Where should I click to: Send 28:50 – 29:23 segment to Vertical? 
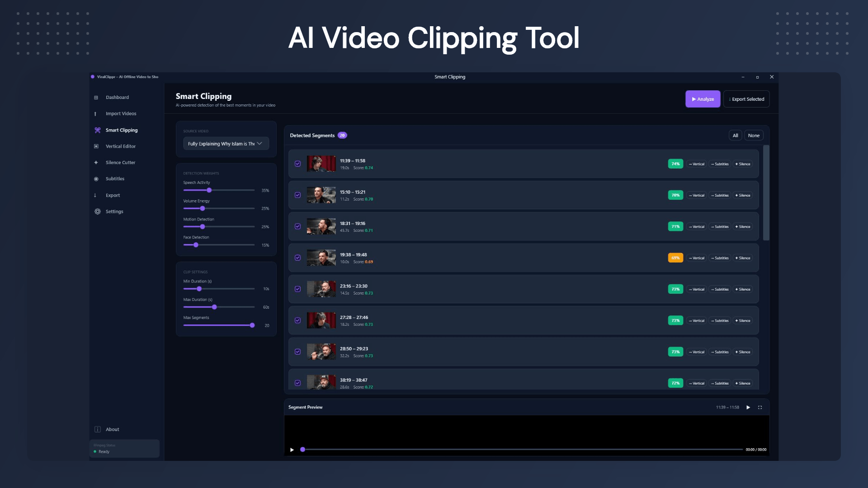(697, 352)
